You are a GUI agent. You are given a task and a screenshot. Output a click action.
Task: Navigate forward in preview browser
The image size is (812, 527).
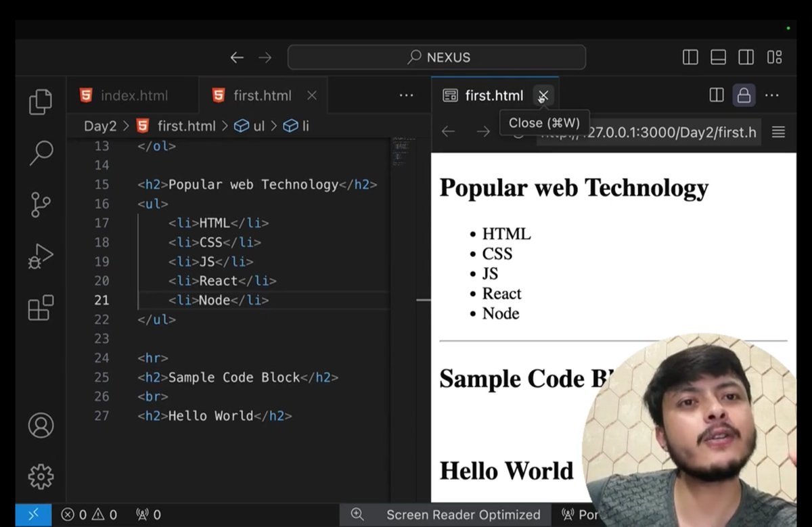pyautogui.click(x=482, y=132)
